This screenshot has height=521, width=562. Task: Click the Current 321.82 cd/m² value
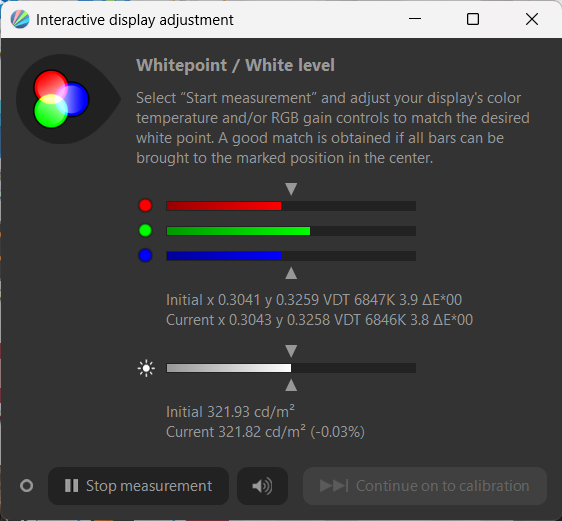click(x=265, y=432)
